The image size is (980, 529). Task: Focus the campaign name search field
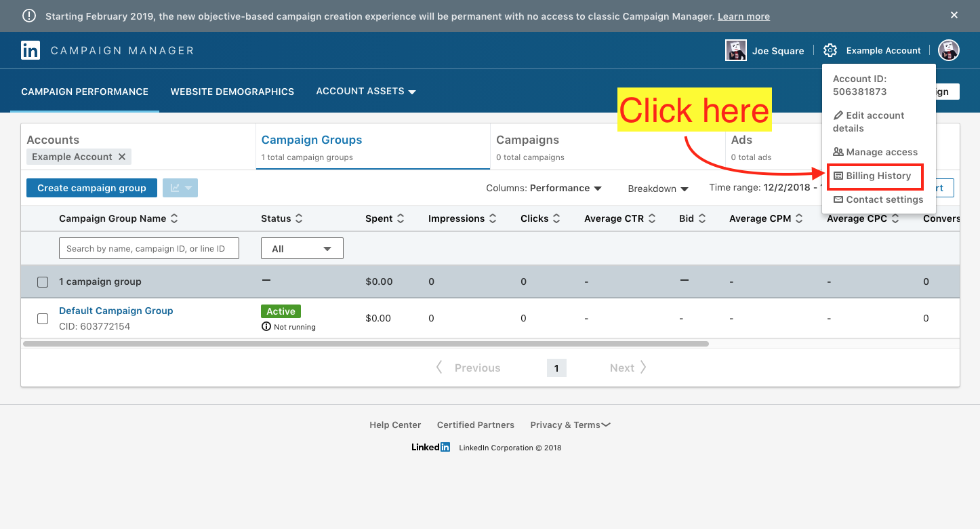click(149, 248)
